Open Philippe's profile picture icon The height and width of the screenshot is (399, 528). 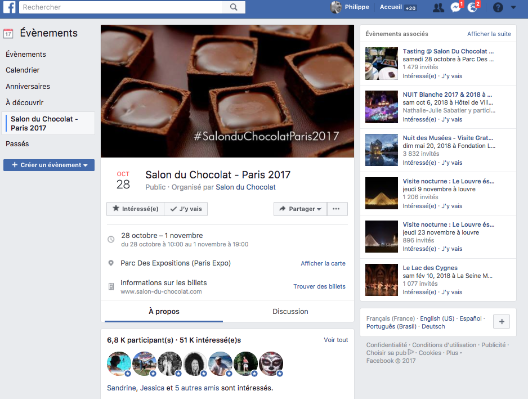coord(336,7)
